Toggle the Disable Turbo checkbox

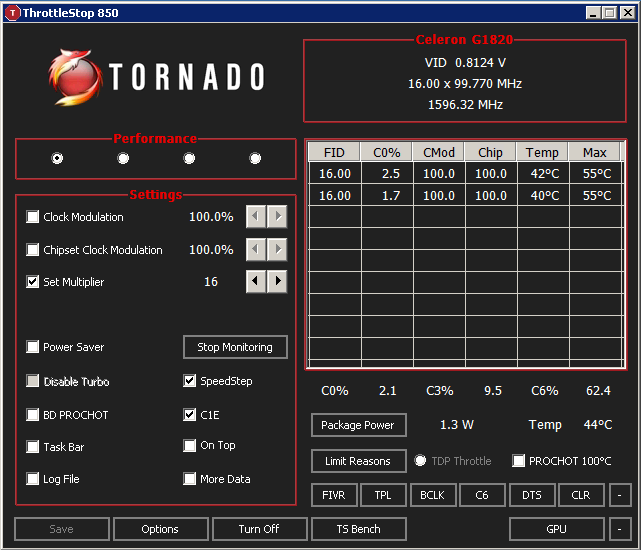(x=32, y=381)
